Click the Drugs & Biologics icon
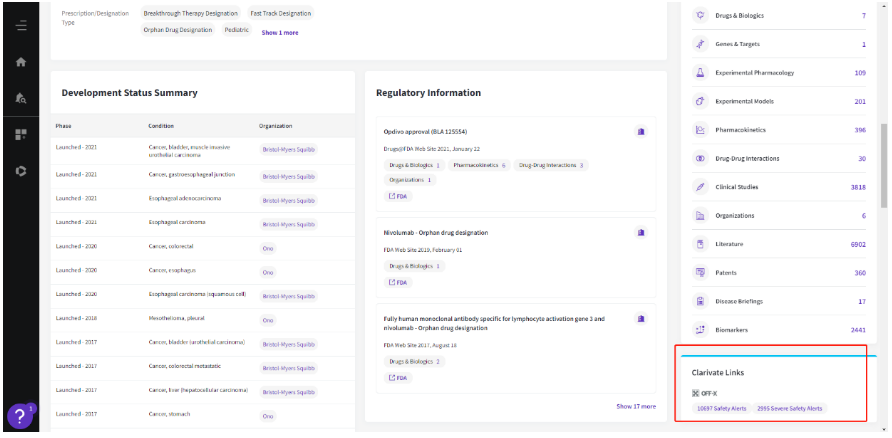 click(x=700, y=15)
